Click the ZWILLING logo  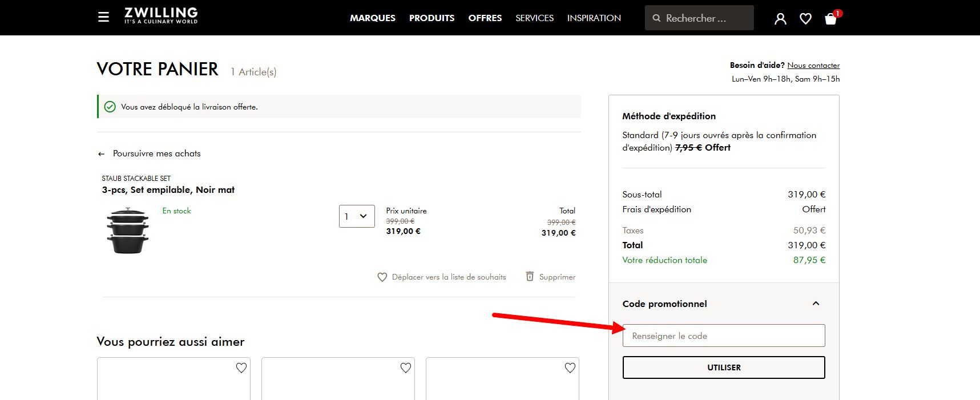[161, 15]
